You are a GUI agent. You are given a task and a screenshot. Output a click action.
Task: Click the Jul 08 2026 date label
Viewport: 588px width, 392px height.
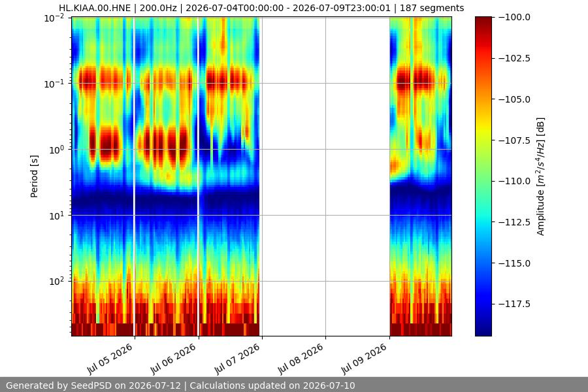click(x=301, y=359)
